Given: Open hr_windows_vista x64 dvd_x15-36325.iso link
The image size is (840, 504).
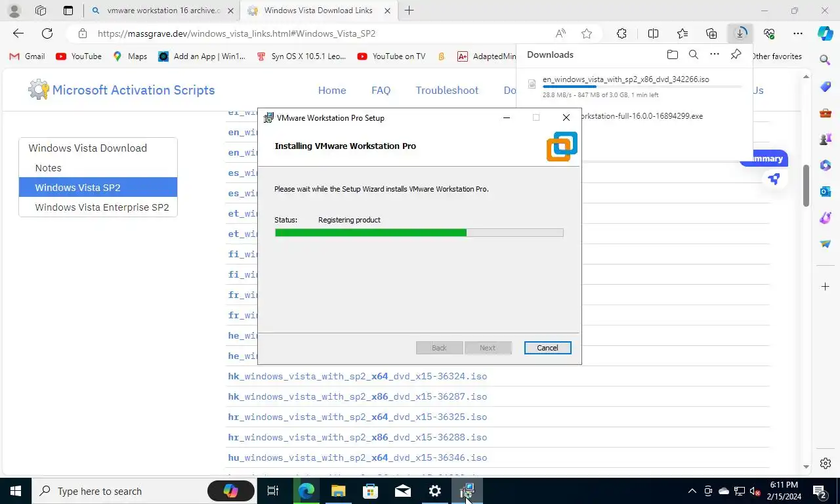Looking at the screenshot, I should pos(357,417).
